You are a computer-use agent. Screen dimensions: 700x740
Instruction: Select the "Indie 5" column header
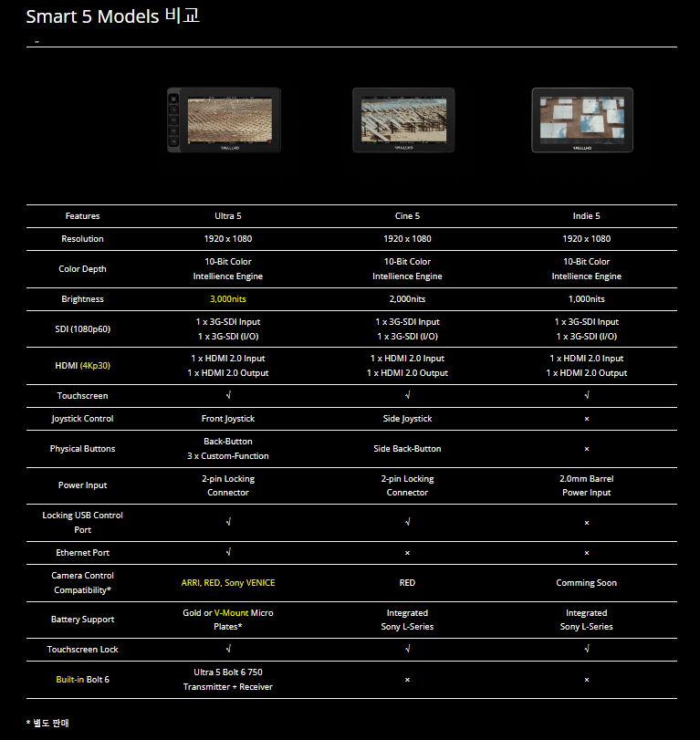pos(586,216)
